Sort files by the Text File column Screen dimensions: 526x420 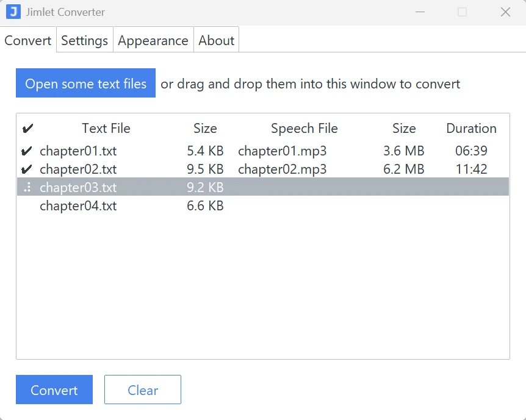pyautogui.click(x=106, y=128)
